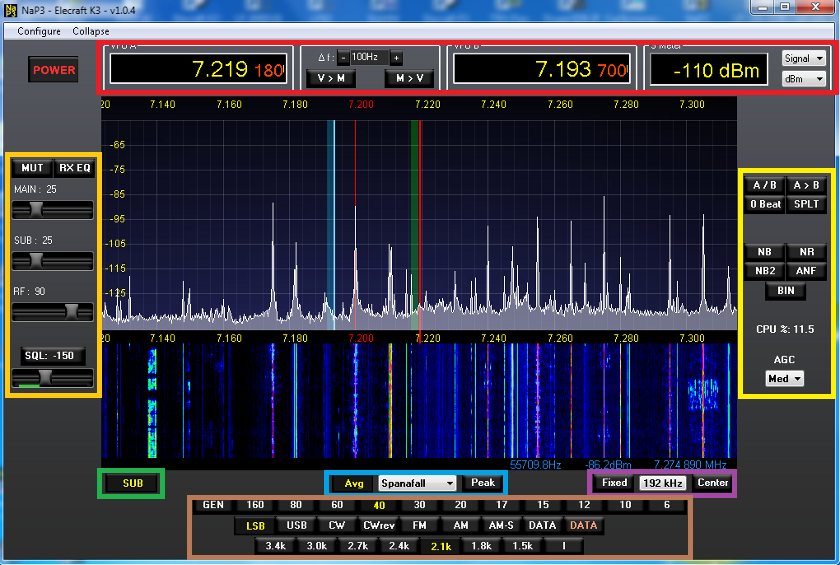This screenshot has width=840, height=565.
Task: Open the Configure menu
Action: click(x=39, y=31)
